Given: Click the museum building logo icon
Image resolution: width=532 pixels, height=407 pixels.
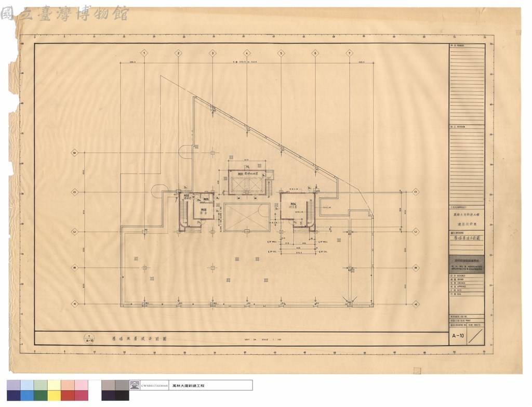Looking at the screenshot, I should (x=135, y=385).
